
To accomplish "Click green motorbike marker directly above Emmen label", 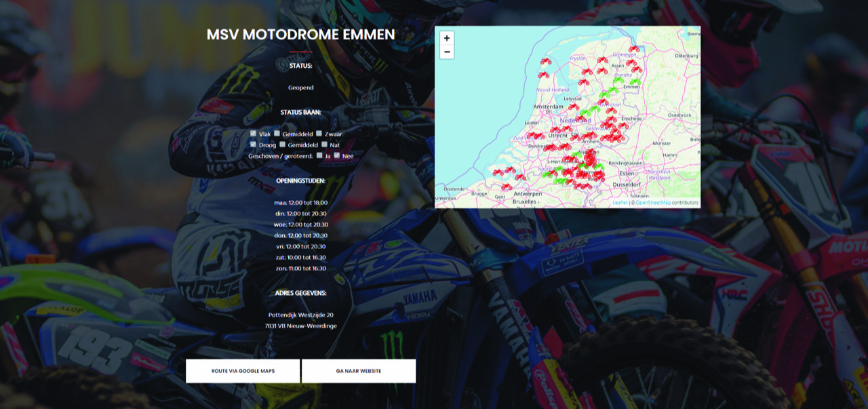I will click(x=635, y=81).
